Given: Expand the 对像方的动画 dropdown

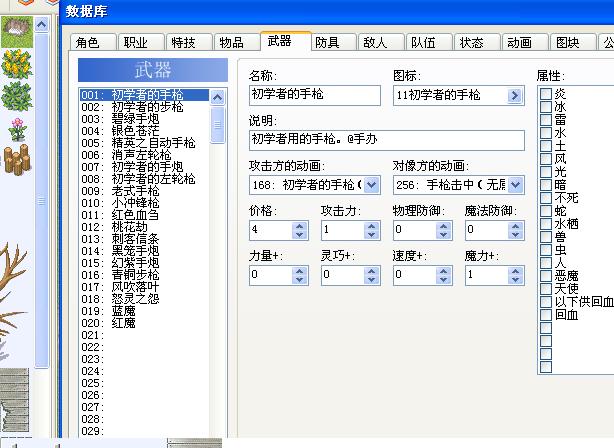Looking at the screenshot, I should pyautogui.click(x=515, y=185).
